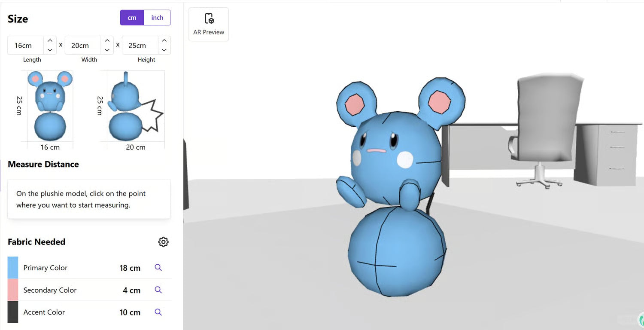The width and height of the screenshot is (644, 330).
Task: Select the dark Accent Color swatch
Action: pyautogui.click(x=13, y=312)
